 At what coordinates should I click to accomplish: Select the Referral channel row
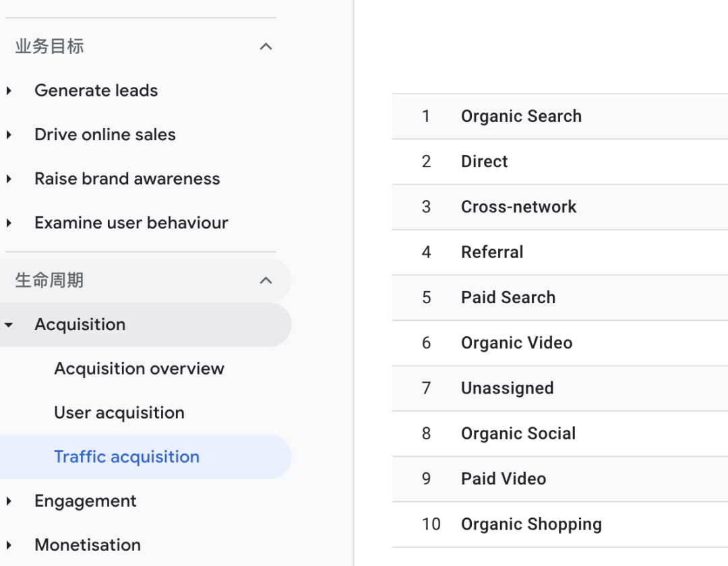pyautogui.click(x=492, y=252)
